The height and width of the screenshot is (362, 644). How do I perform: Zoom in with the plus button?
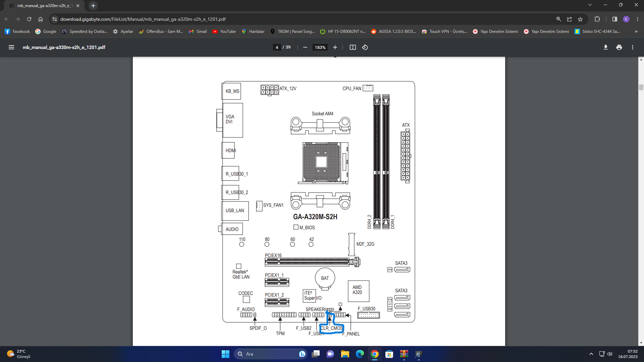(335, 47)
